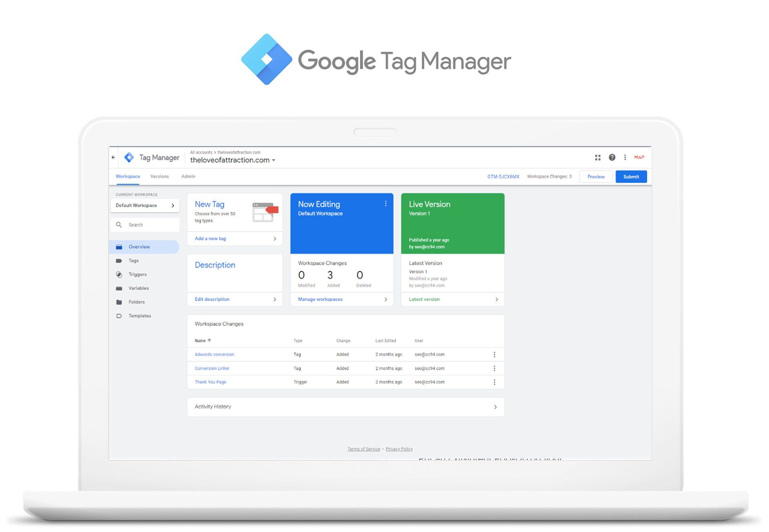The height and width of the screenshot is (532, 769).
Task: Click the Edit description link
Action: click(212, 299)
